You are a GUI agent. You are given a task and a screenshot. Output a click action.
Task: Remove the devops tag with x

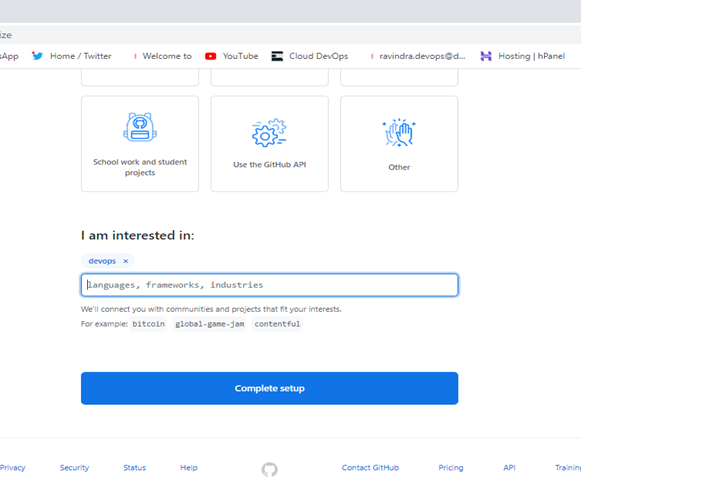[126, 261]
